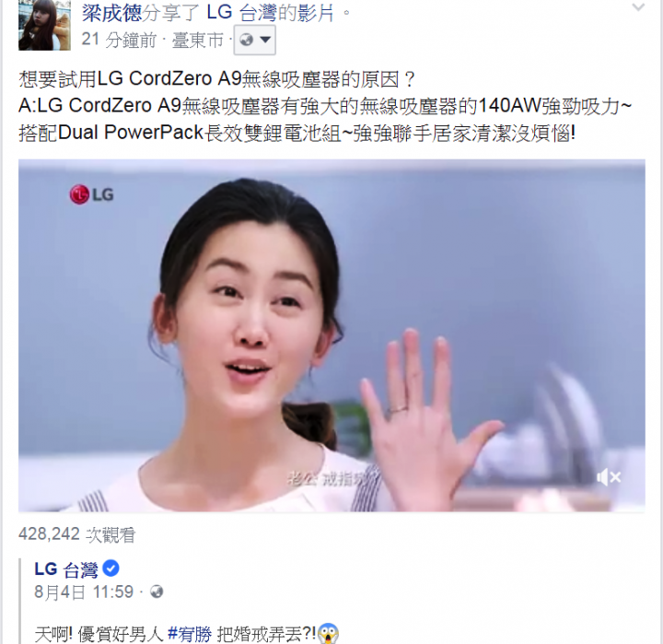Image resolution: width=663 pixels, height=644 pixels.
Task: Play the LG shared video
Action: click(x=331, y=335)
